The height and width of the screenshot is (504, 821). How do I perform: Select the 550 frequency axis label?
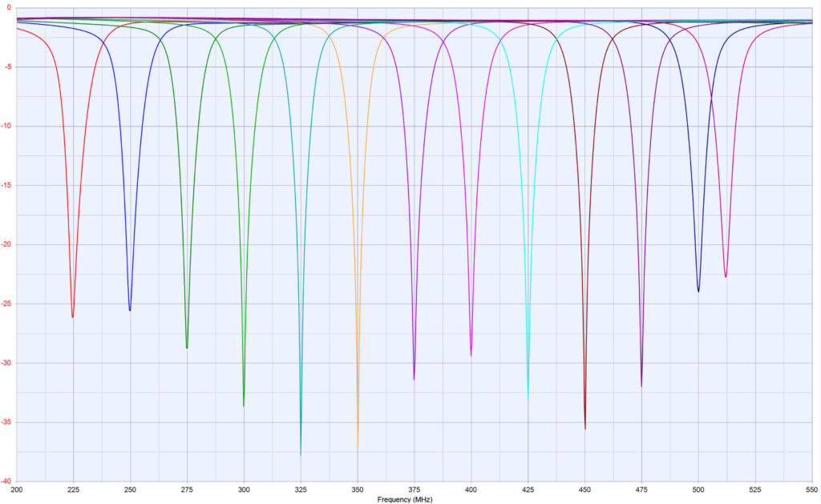(811, 490)
